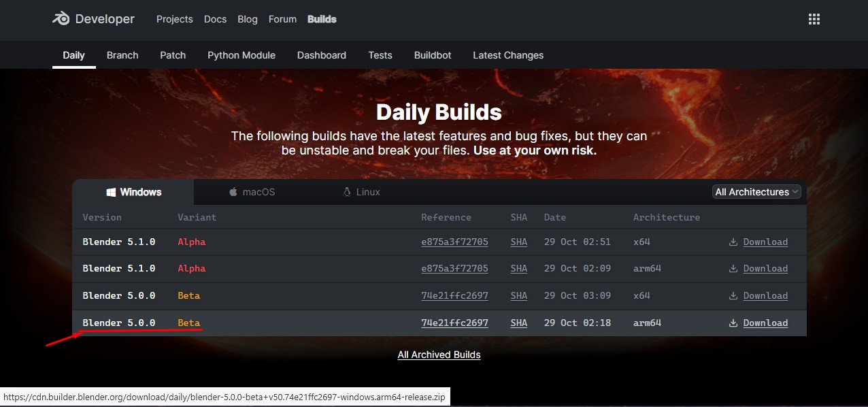Click download icon for 5.1.0 Alpha x64
The height and width of the screenshot is (407, 868).
pyautogui.click(x=733, y=242)
